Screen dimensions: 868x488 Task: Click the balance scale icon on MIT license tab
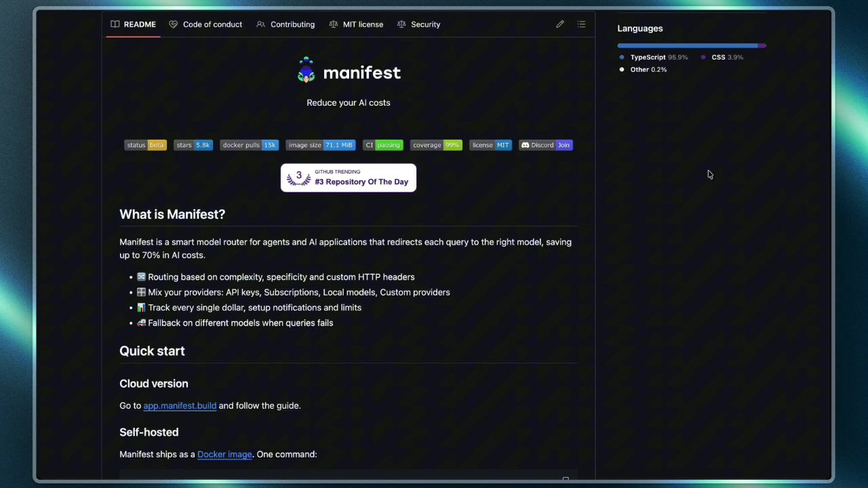click(x=333, y=24)
